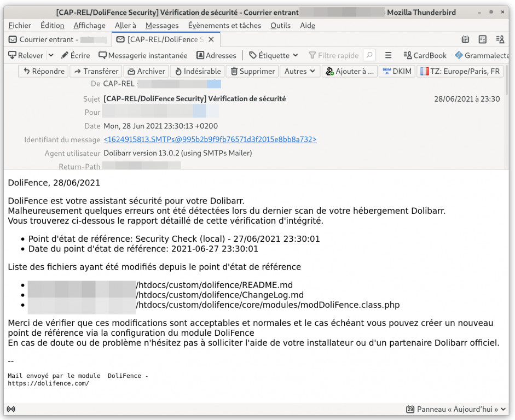The height and width of the screenshot is (420, 515).
Task: Click the DKIM button
Action: click(397, 71)
